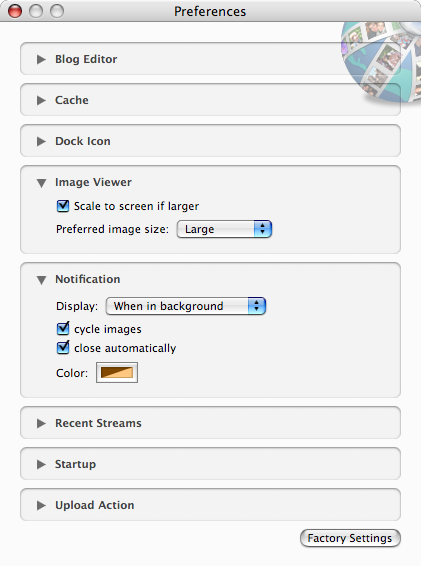Click the photo globe application icon

point(383,61)
